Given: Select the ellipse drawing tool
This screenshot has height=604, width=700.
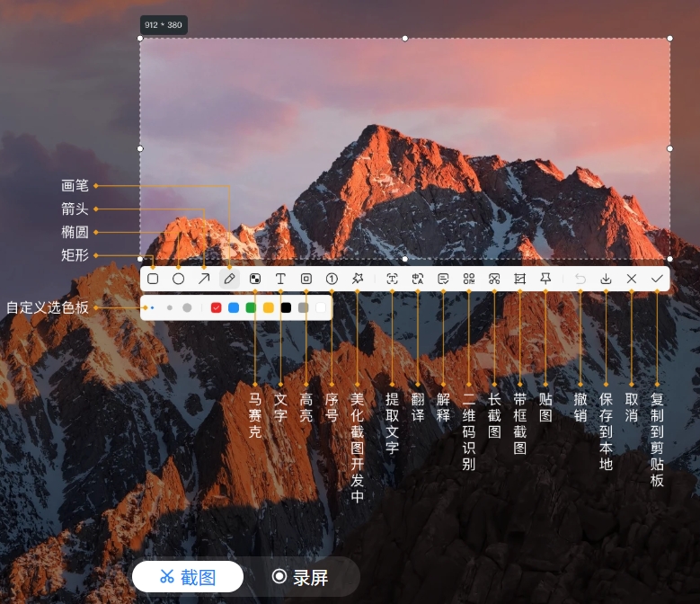Looking at the screenshot, I should point(178,279).
